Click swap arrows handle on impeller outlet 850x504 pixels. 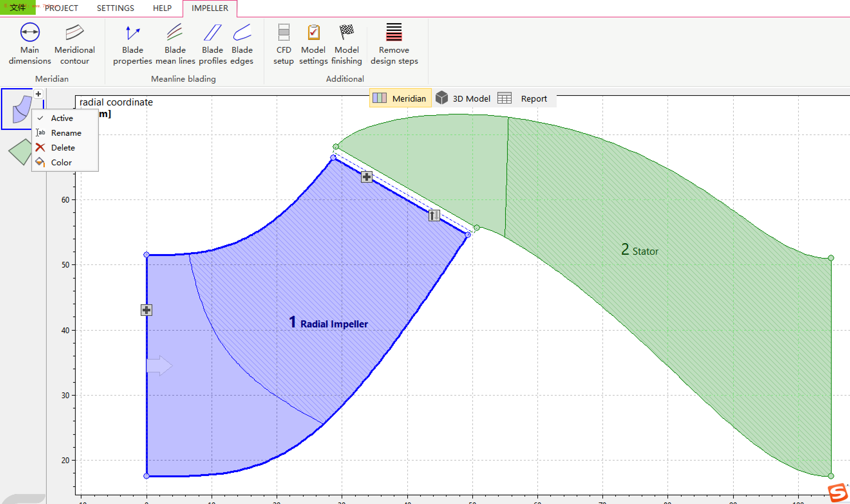(434, 215)
